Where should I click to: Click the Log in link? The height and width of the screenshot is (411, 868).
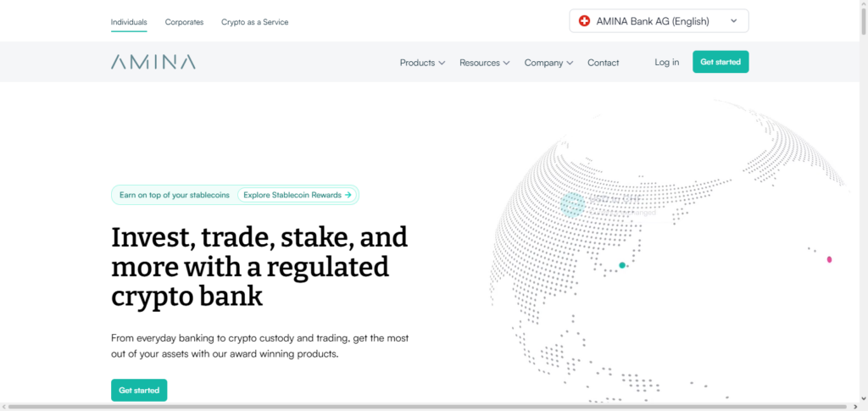point(666,62)
